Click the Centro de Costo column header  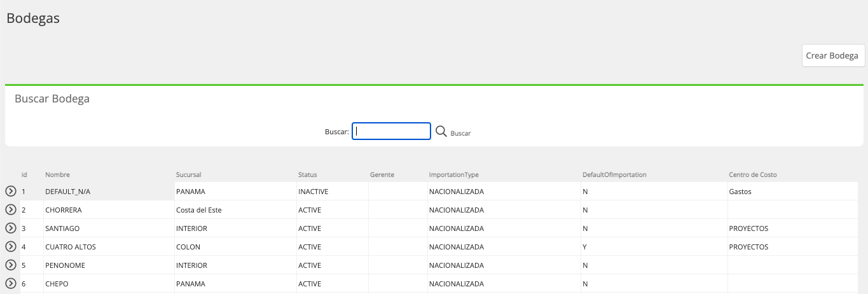[753, 174]
